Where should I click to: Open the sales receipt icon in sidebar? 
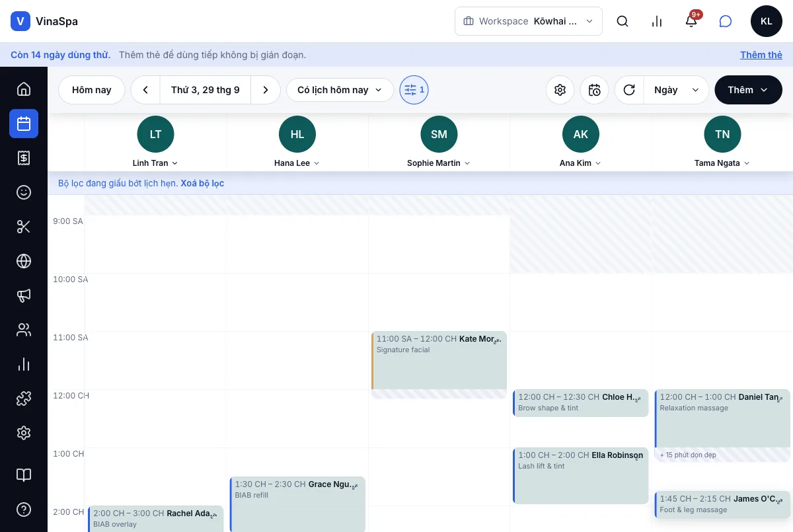click(x=24, y=158)
